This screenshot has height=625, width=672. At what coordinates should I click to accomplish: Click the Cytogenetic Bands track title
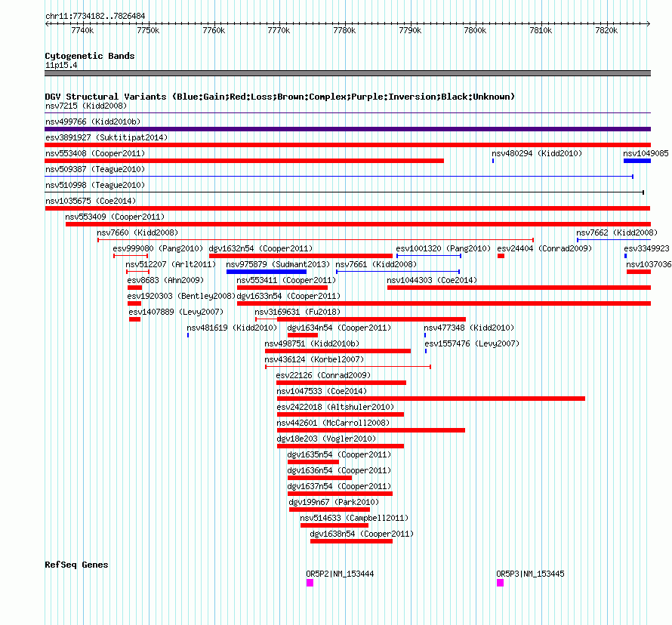[x=90, y=56]
